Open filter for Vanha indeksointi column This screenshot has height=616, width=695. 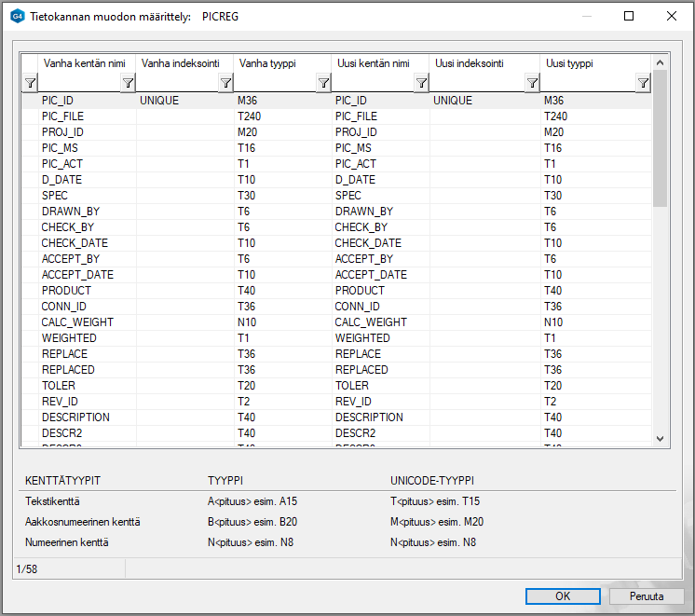tap(225, 84)
